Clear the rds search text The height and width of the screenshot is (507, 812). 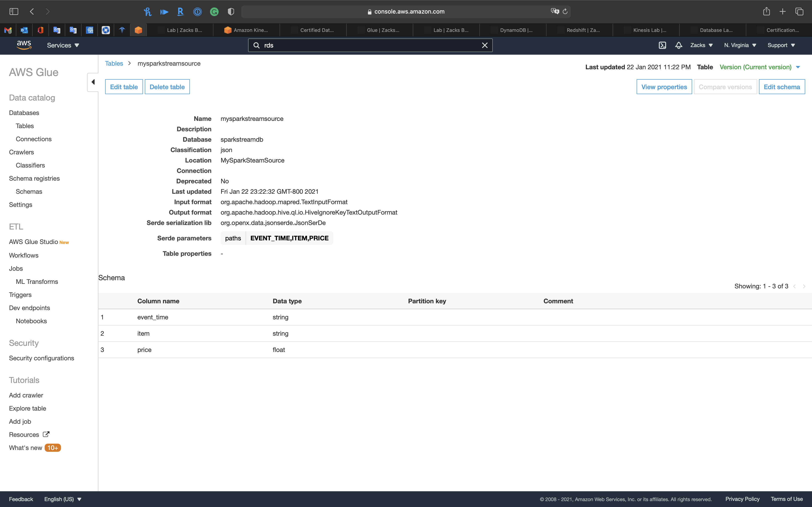pos(485,45)
